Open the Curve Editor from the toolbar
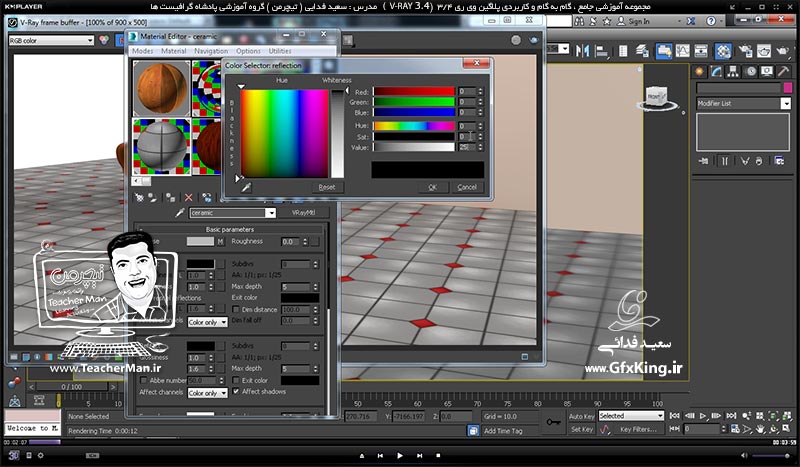This screenshot has height=467, width=800. pyautogui.click(x=682, y=51)
